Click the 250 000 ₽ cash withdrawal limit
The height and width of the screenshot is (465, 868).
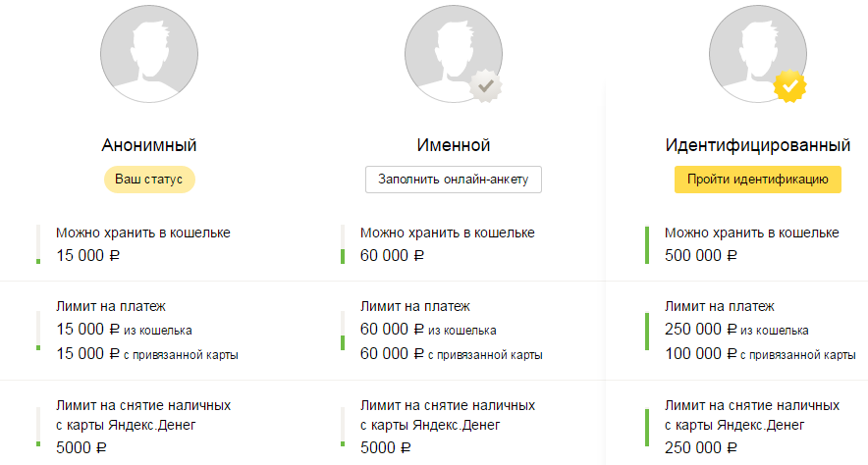(x=700, y=448)
